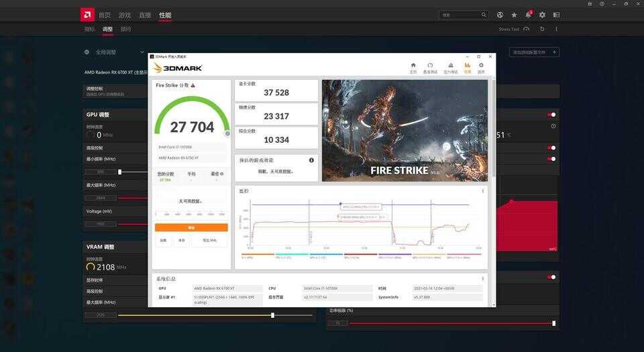The width and height of the screenshot is (644, 352).
Task: Go to 3DMark home (主页) icon
Action: 413,68
